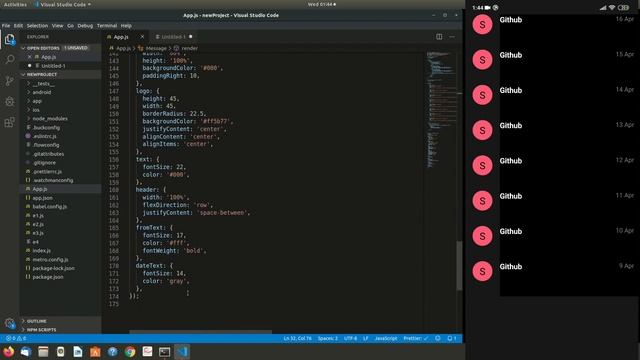Open the Github message dated 10 Apr
The image size is (640, 360).
(x=553, y=236)
